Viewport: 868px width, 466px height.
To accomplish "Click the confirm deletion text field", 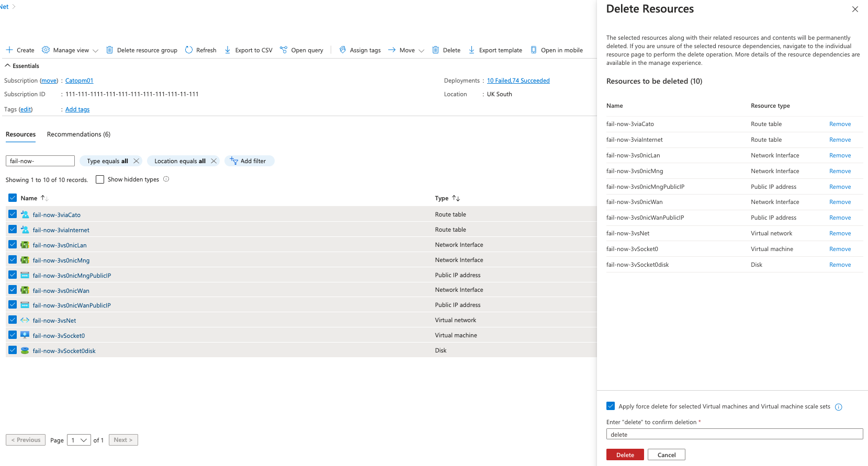I will (x=734, y=434).
